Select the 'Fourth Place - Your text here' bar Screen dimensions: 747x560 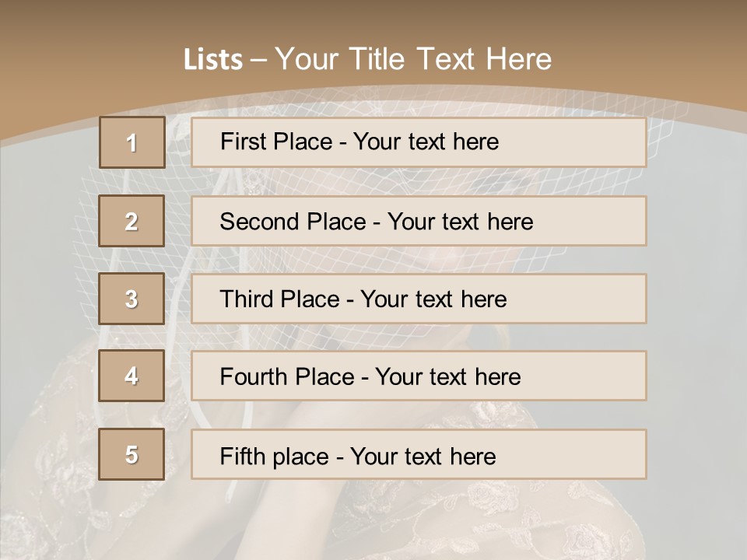(419, 376)
